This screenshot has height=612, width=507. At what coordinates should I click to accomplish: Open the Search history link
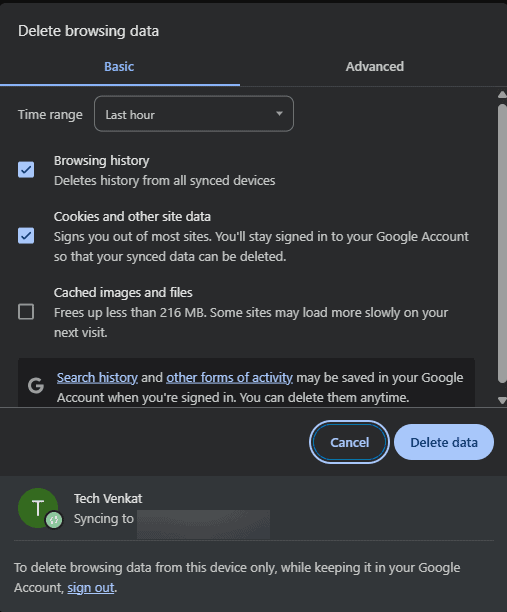[97, 378]
